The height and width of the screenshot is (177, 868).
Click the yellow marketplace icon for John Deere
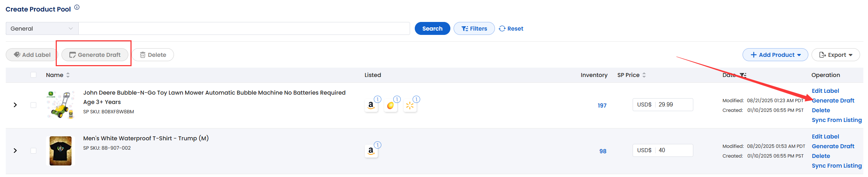(x=391, y=105)
